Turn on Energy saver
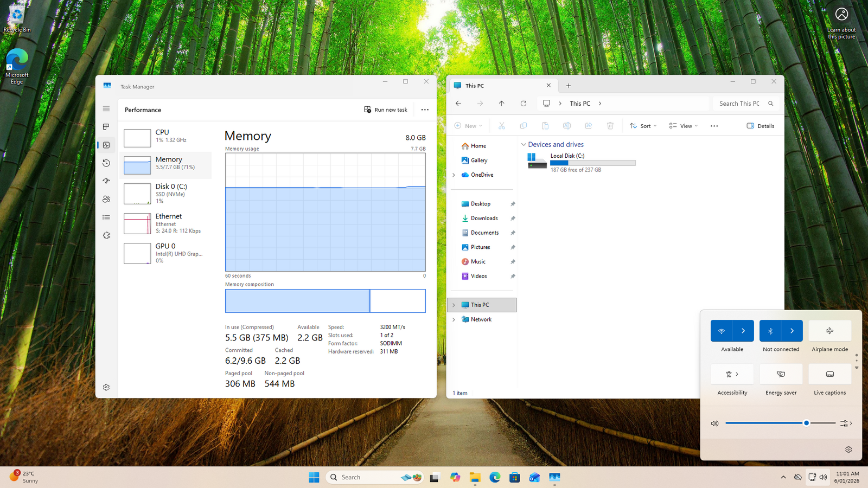Image resolution: width=868 pixels, height=488 pixels. (781, 374)
